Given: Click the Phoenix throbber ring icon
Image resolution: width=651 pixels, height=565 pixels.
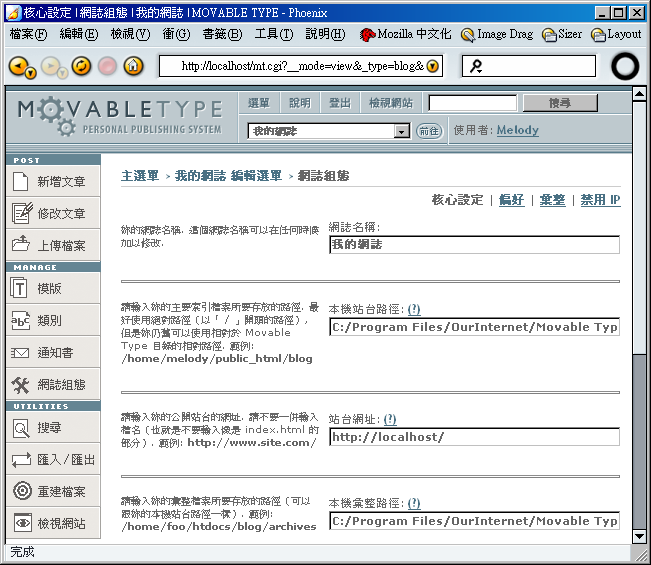Looking at the screenshot, I should (x=625, y=66).
